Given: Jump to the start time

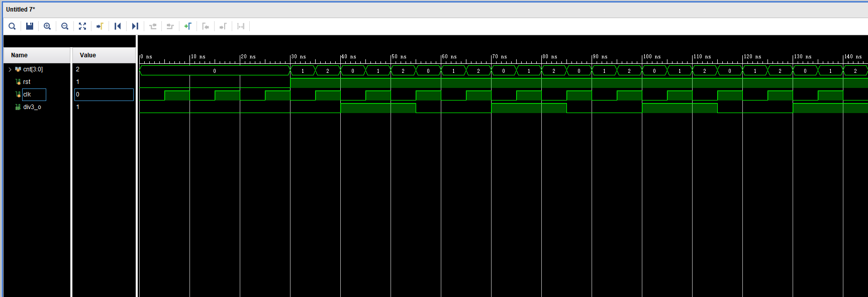Looking at the screenshot, I should click(118, 26).
